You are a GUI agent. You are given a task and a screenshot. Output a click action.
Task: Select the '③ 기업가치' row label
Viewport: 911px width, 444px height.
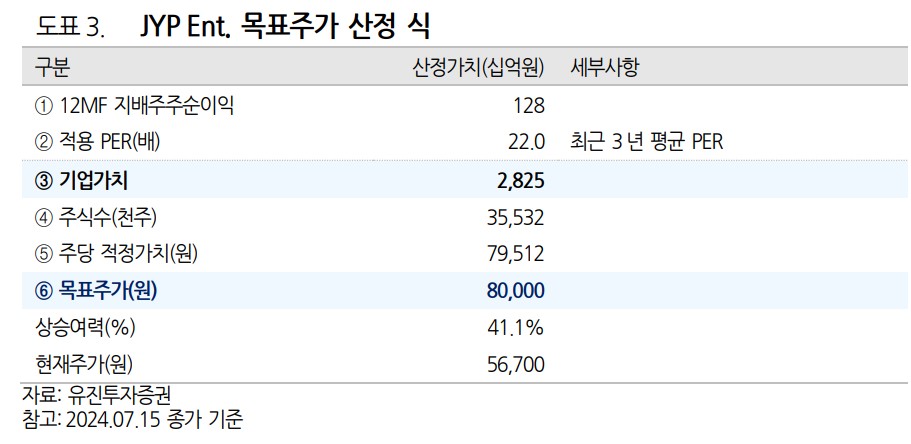pyautogui.click(x=81, y=181)
